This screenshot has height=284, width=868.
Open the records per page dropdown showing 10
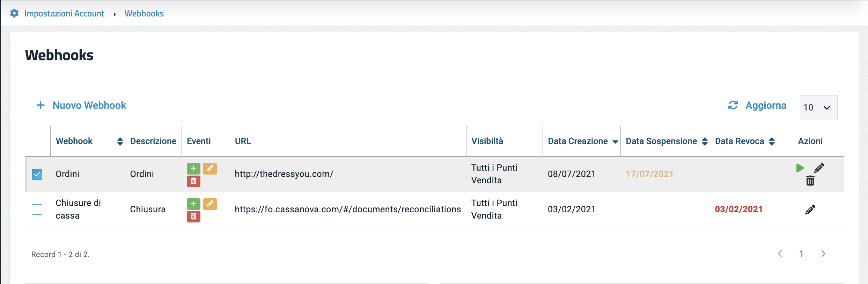point(818,107)
